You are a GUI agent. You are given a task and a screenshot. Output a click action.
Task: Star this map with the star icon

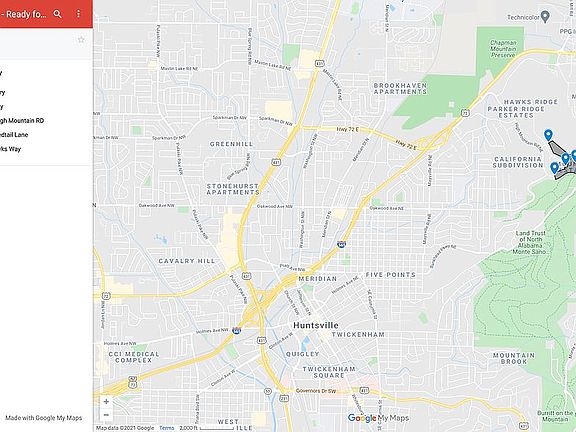point(81,40)
